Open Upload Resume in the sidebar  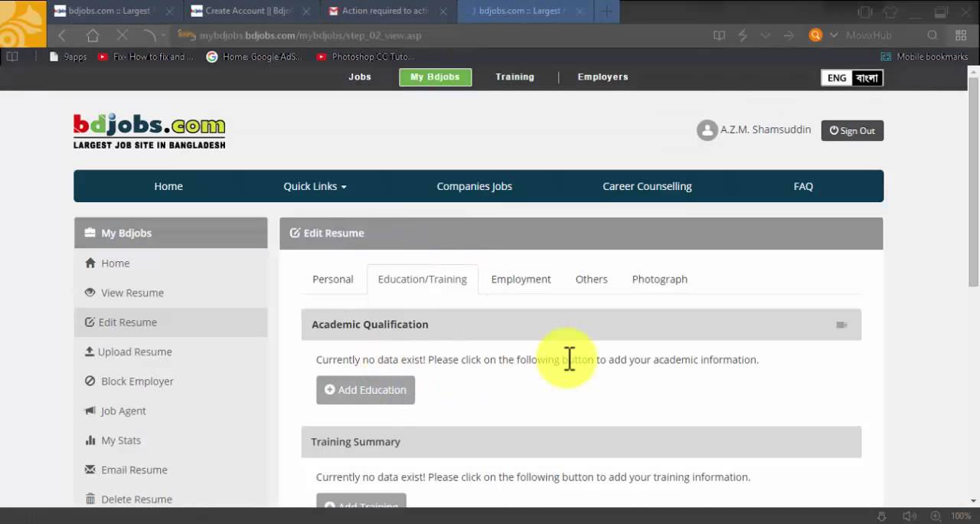[x=171, y=352]
